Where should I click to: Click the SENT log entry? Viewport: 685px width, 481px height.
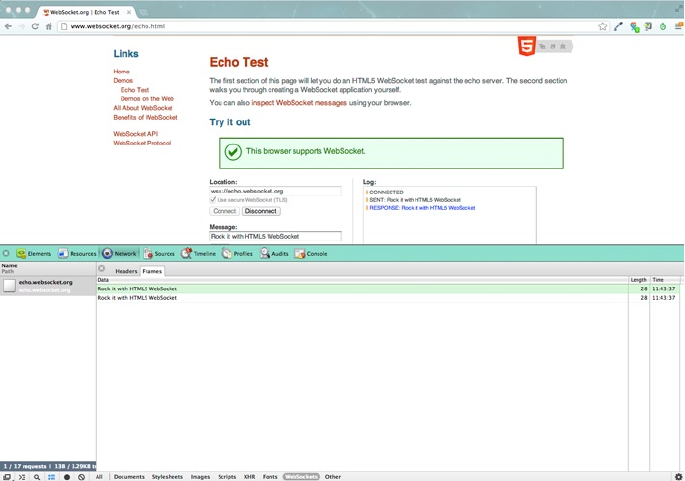[x=415, y=200]
